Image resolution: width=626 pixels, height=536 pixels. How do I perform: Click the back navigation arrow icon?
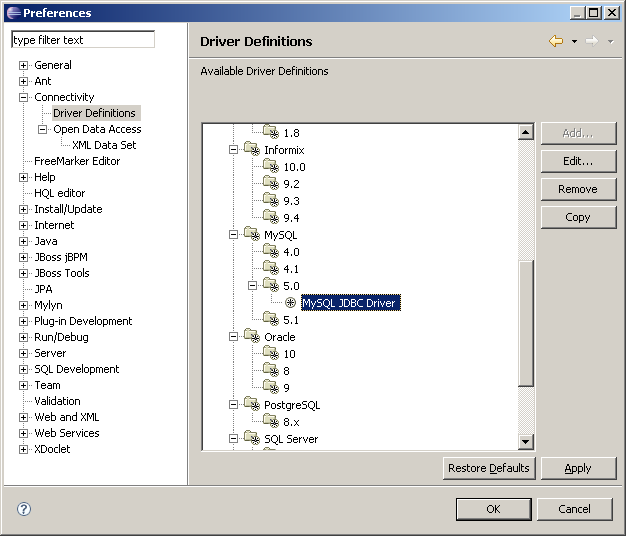point(556,41)
